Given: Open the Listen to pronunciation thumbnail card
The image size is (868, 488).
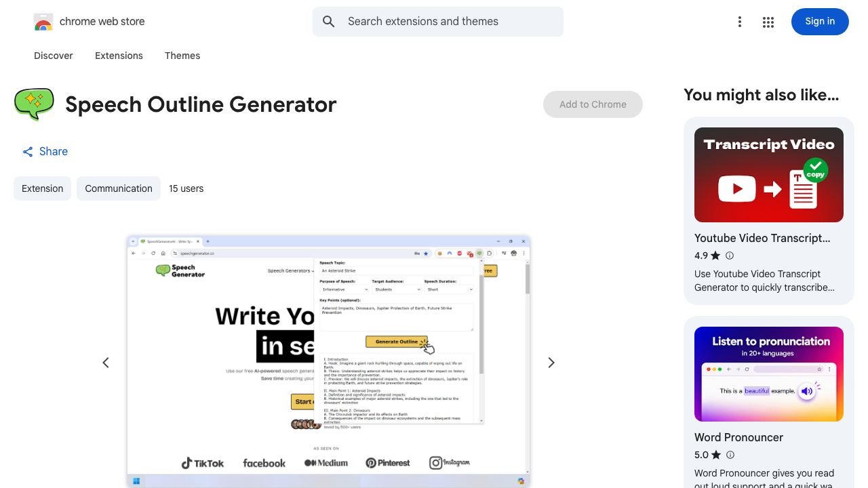Looking at the screenshot, I should (x=769, y=374).
